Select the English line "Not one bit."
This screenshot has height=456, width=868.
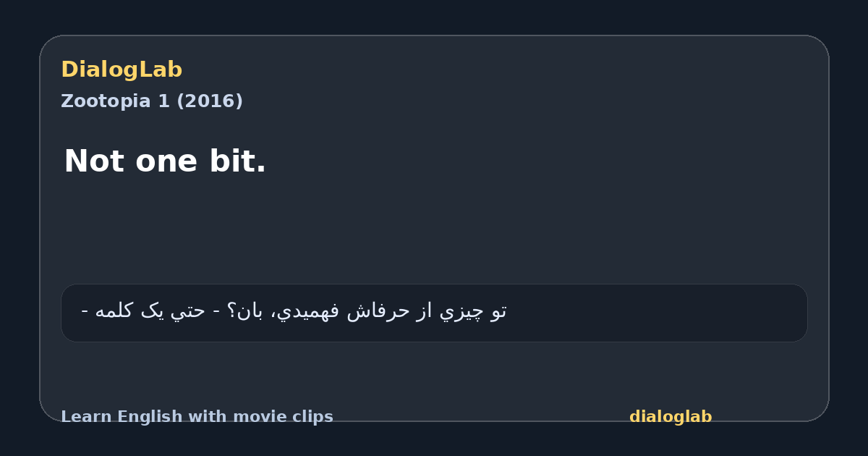(165, 161)
